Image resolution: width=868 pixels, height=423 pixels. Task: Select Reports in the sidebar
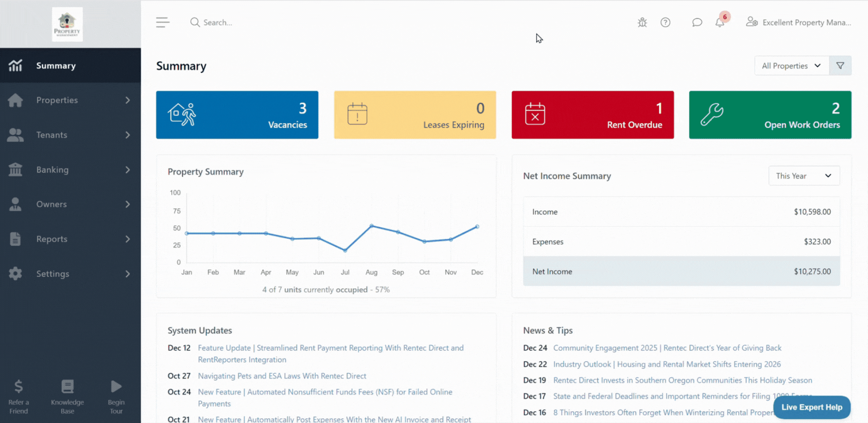70,239
